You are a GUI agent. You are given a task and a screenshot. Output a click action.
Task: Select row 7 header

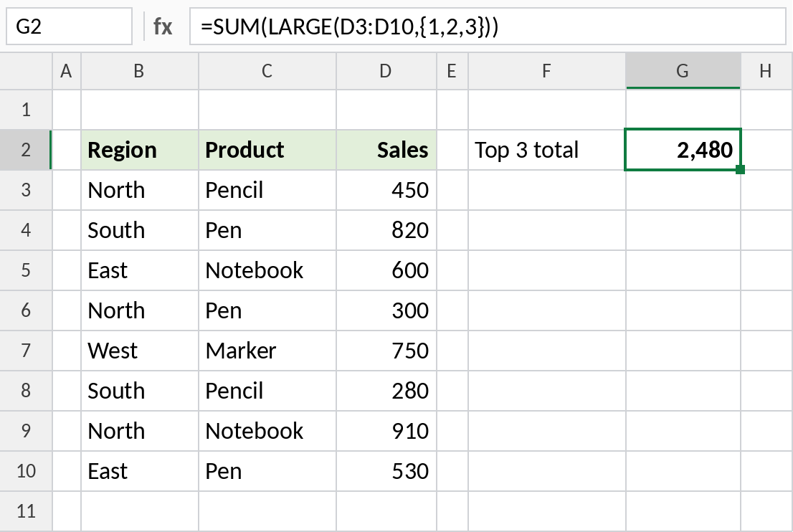click(x=26, y=351)
